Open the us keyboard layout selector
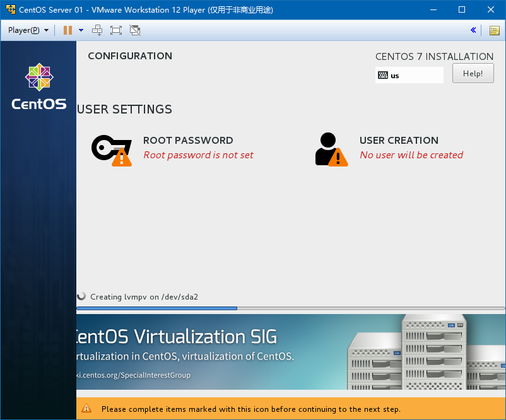 409,75
